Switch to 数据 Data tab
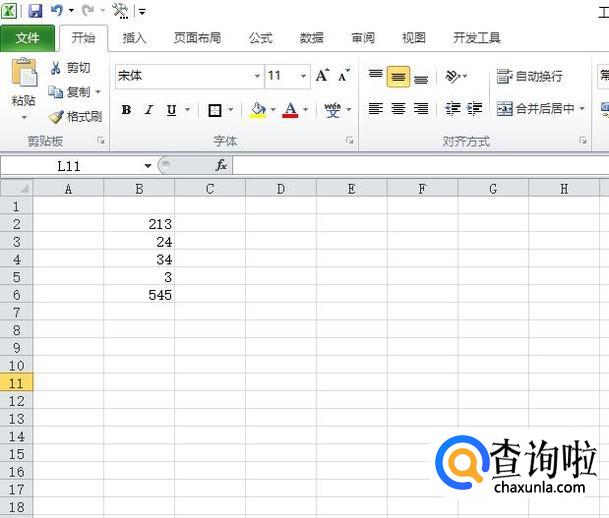Image resolution: width=609 pixels, height=518 pixels. point(311,38)
